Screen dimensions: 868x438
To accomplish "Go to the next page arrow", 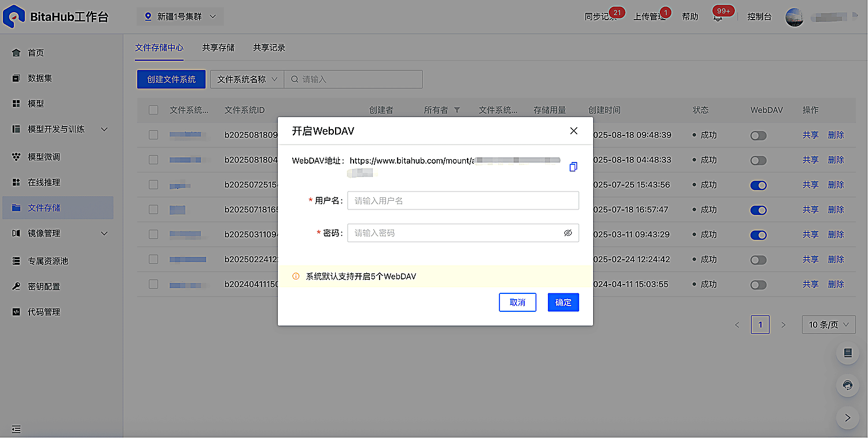I will coord(784,325).
